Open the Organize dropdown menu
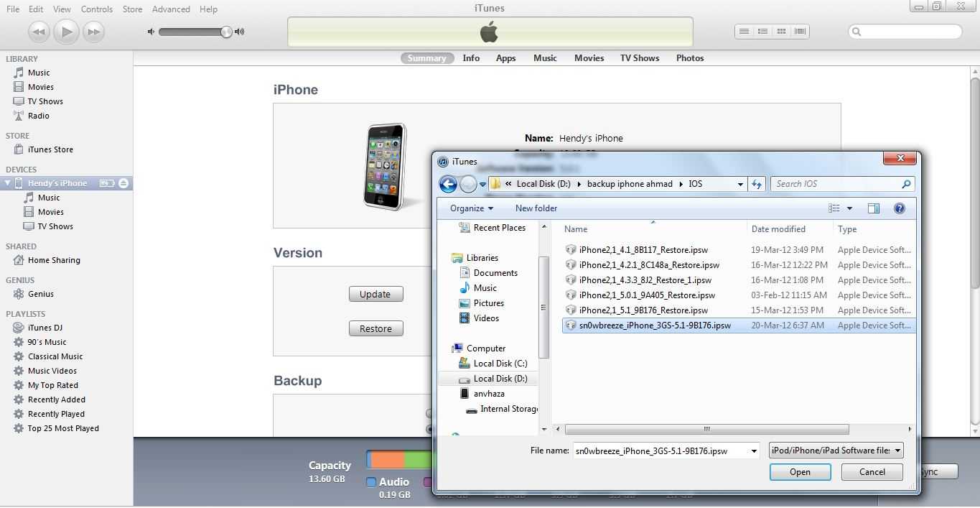 [x=472, y=208]
